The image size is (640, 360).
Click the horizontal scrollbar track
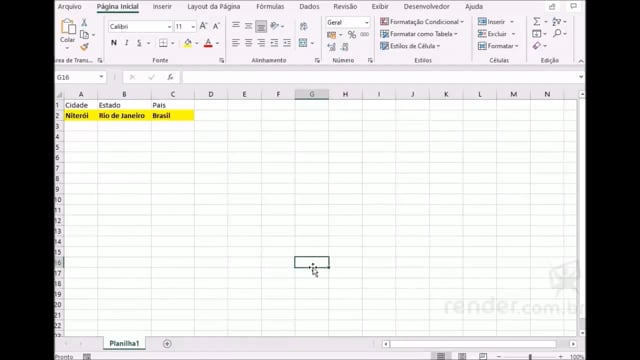473,344
